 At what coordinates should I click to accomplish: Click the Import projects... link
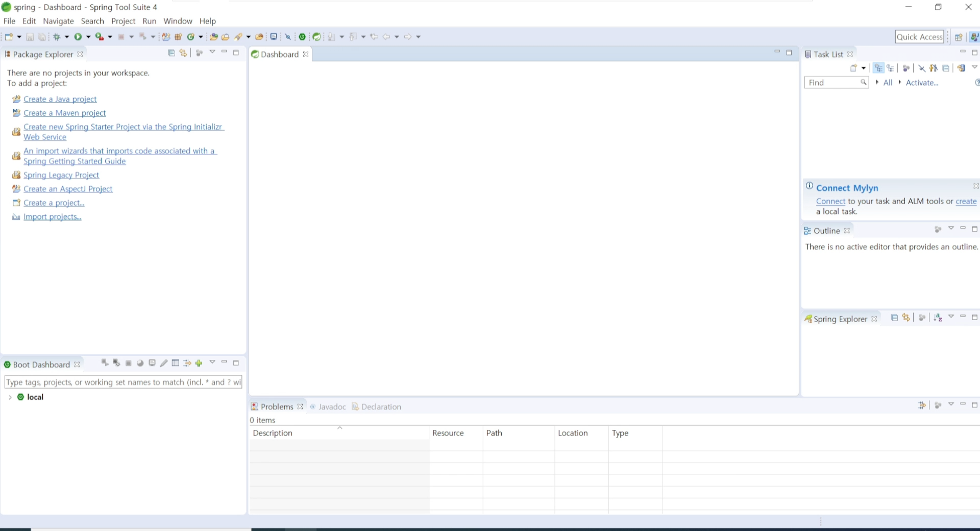pos(52,216)
